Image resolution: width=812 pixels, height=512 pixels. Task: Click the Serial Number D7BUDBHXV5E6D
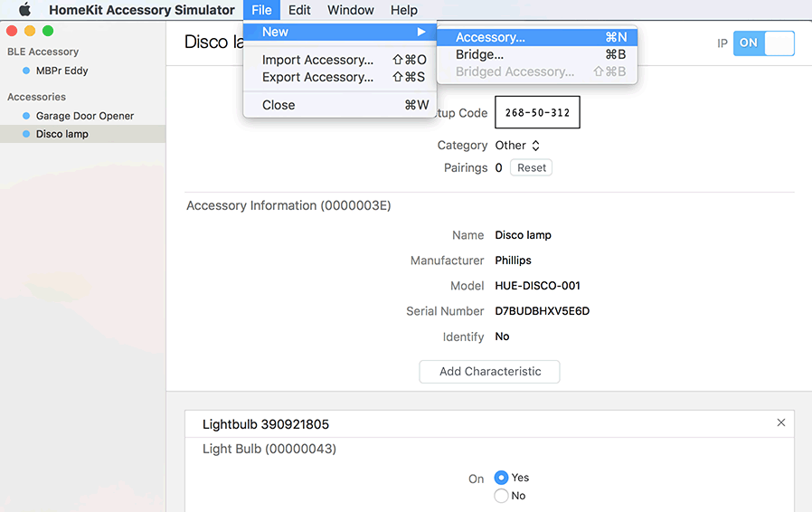coord(543,311)
